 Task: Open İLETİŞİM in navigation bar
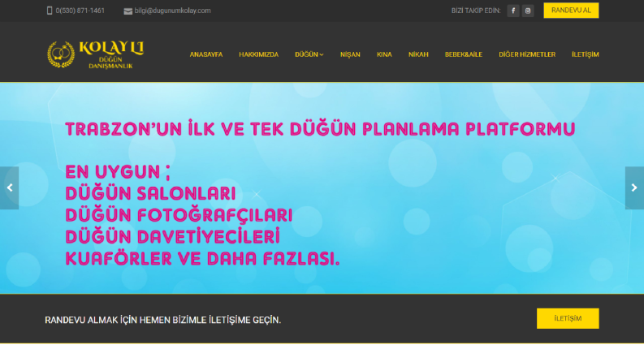click(x=586, y=54)
